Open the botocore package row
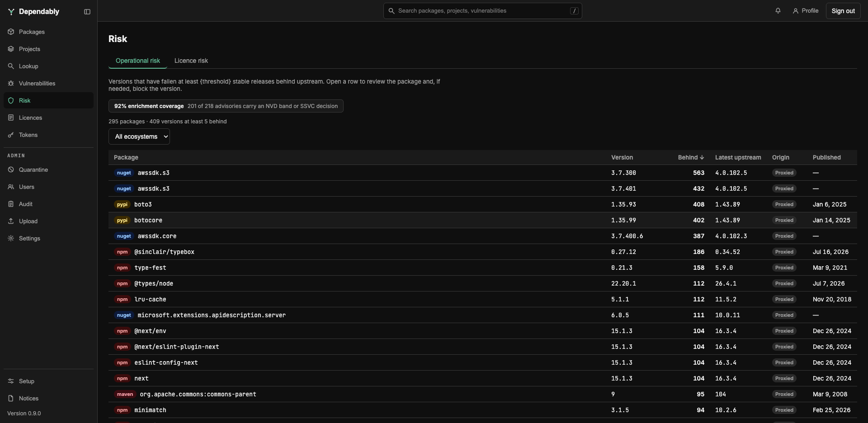 [483, 220]
